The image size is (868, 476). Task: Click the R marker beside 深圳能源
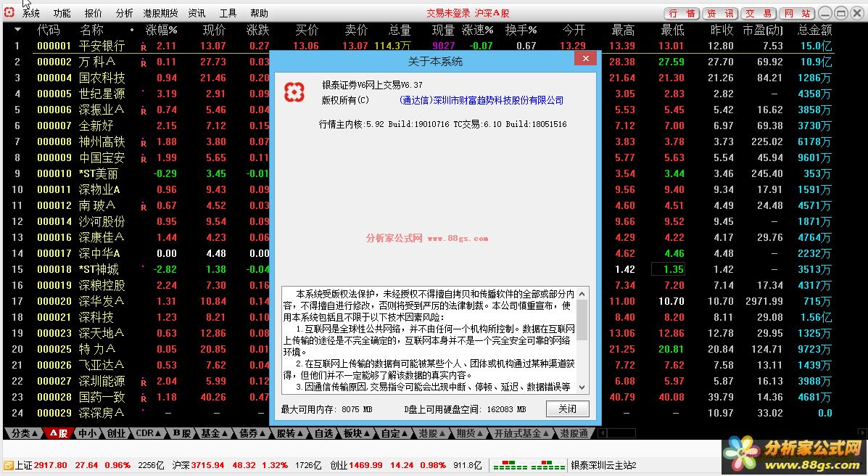coord(144,382)
